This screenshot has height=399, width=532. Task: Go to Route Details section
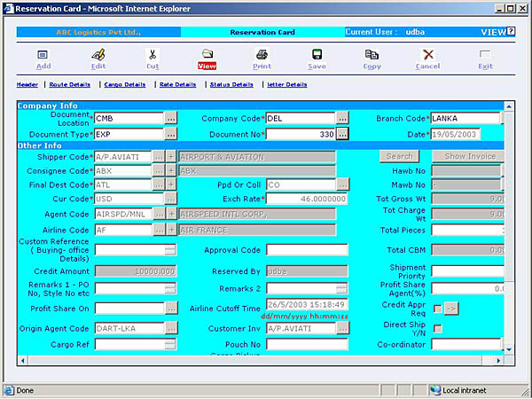point(70,84)
